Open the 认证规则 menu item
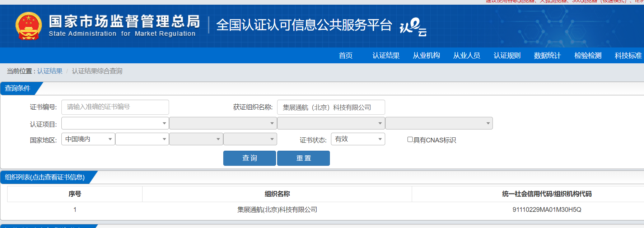The width and height of the screenshot is (644, 228). (507, 55)
